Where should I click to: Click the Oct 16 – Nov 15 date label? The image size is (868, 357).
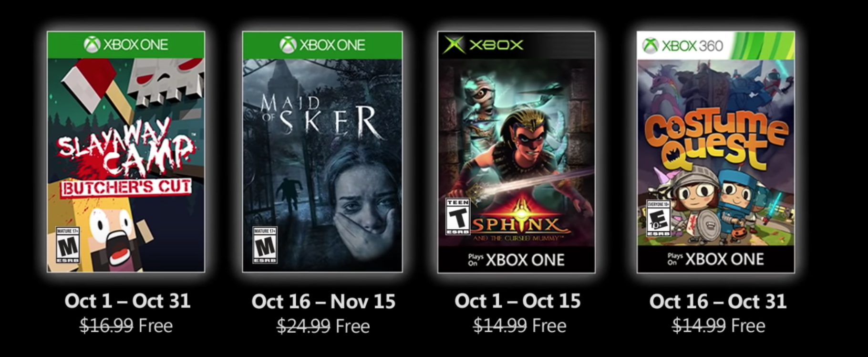pos(323,301)
